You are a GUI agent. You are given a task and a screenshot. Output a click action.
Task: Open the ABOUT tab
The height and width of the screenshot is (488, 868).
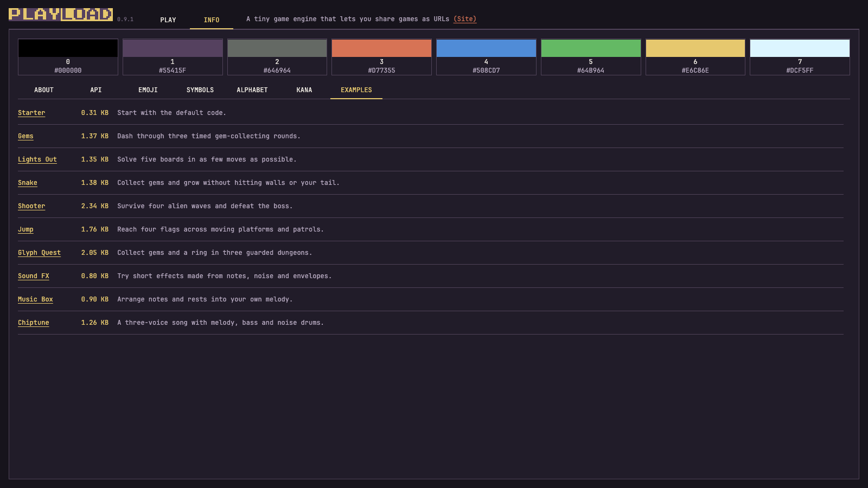tap(44, 90)
